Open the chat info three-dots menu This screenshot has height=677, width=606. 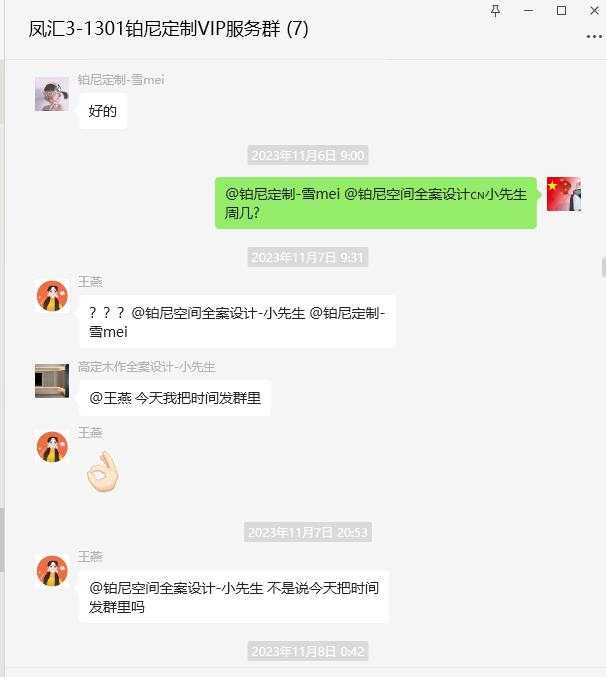[594, 37]
